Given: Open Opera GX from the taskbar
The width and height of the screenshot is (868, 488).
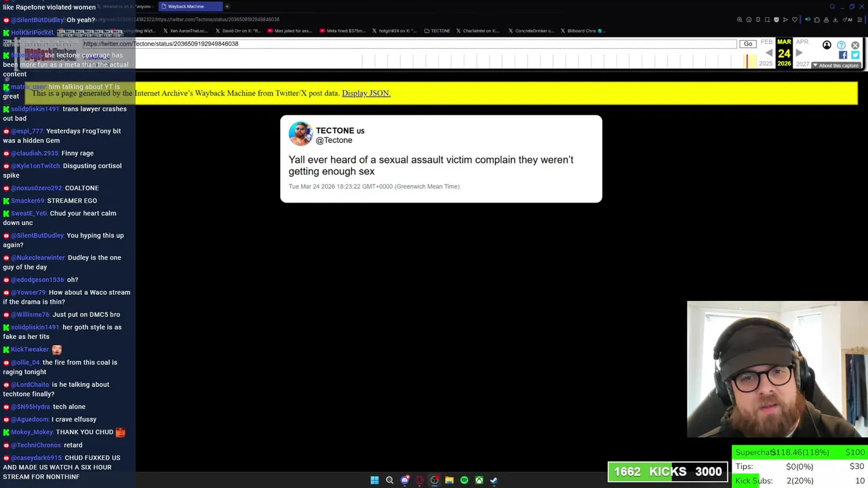Looking at the screenshot, I should tap(420, 480).
